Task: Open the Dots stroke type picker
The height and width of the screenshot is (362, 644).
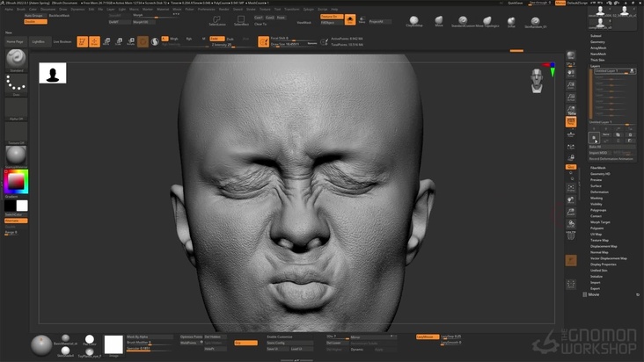Action: click(x=16, y=83)
